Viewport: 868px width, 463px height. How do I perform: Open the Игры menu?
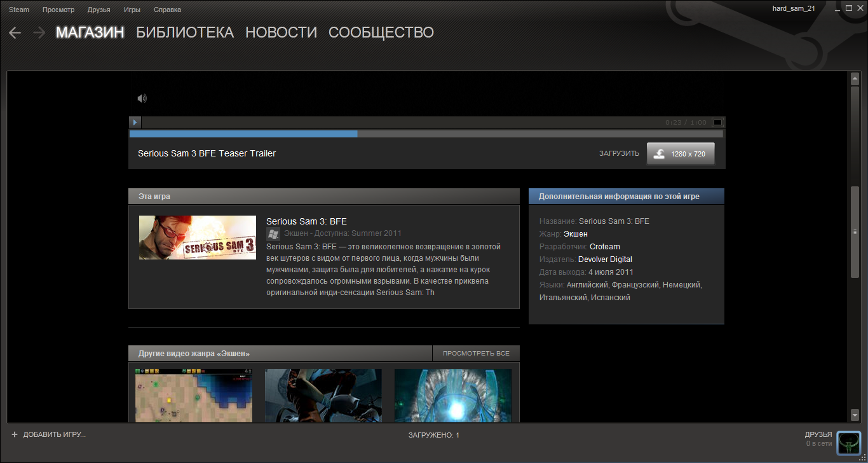pos(132,10)
